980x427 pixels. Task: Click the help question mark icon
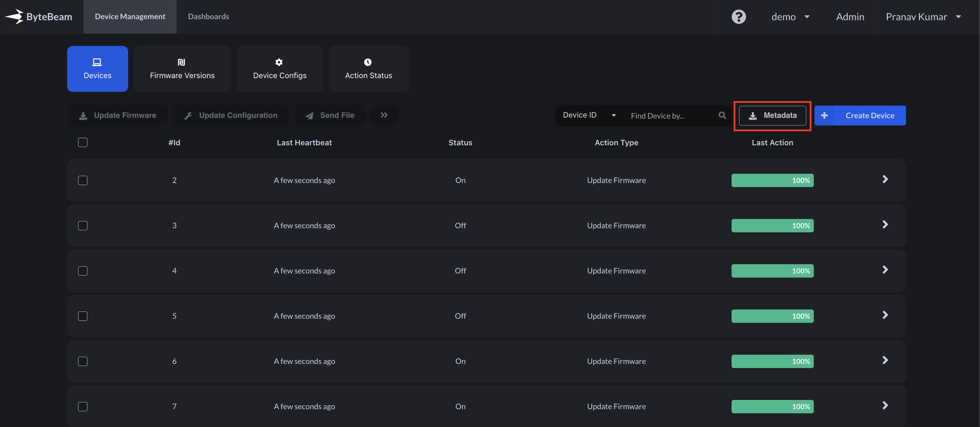coord(738,17)
